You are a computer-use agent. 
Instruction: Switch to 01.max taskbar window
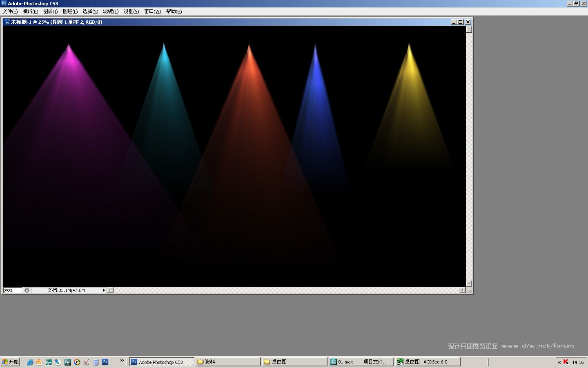click(361, 362)
